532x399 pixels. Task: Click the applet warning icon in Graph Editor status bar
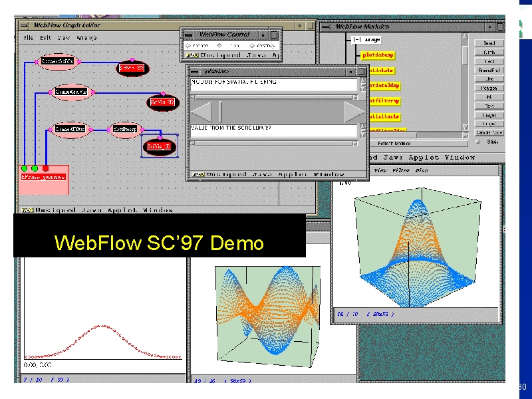pos(27,210)
